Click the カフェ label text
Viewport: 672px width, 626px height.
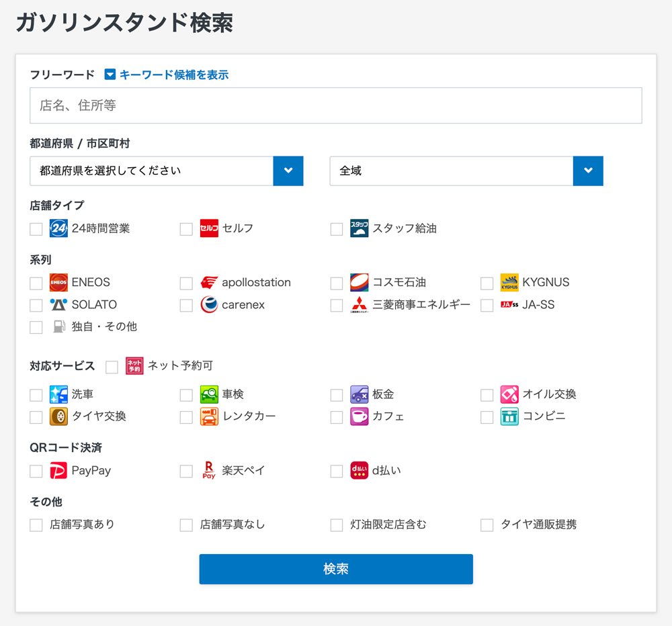click(388, 416)
